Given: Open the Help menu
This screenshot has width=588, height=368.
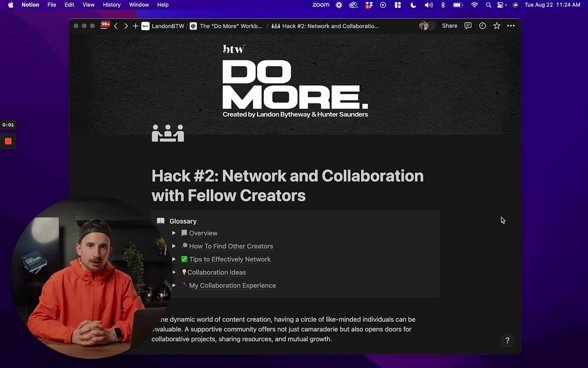Looking at the screenshot, I should tap(163, 5).
